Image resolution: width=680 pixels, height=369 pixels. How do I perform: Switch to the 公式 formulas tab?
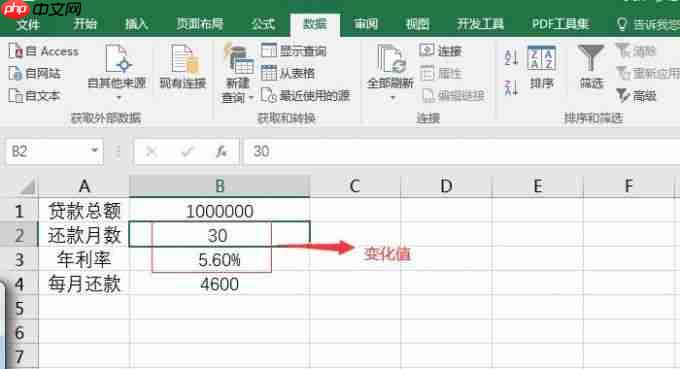click(x=263, y=24)
